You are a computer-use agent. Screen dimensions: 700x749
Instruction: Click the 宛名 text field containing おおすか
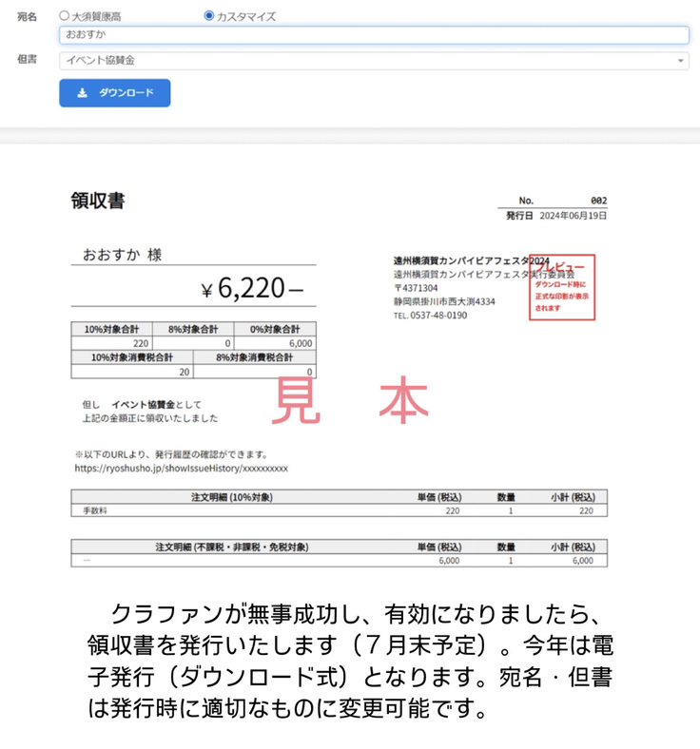(x=373, y=35)
